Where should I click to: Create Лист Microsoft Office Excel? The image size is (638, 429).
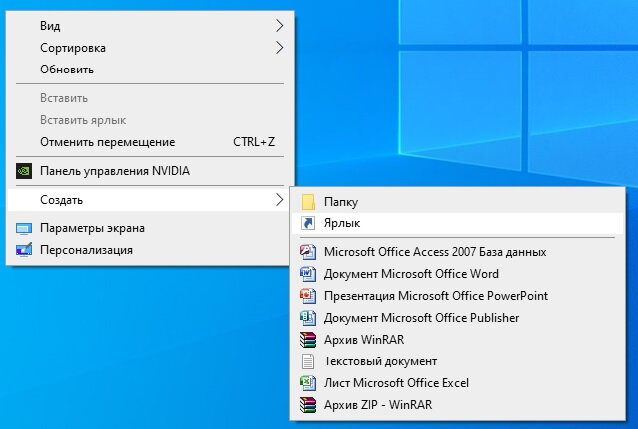tap(457, 383)
